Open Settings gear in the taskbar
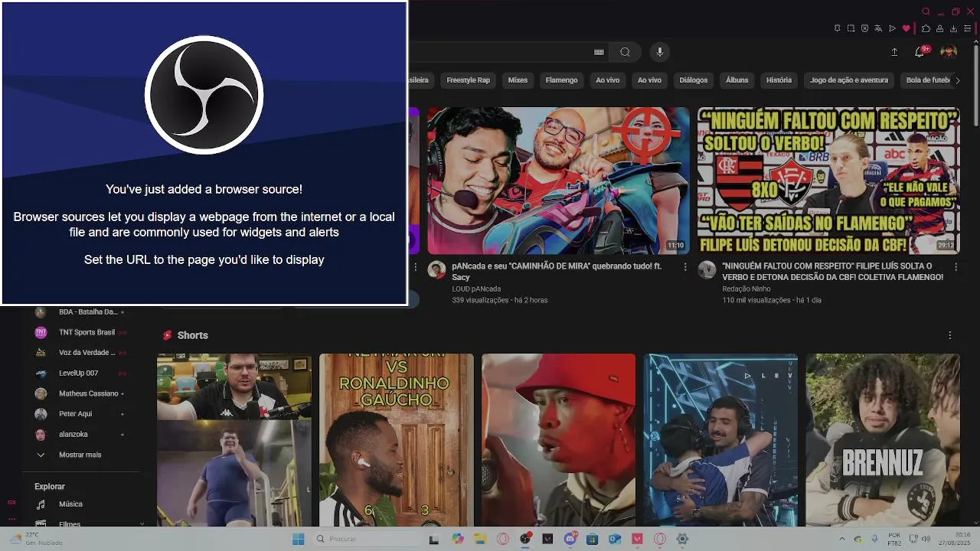The width and height of the screenshot is (980, 551). [682, 539]
